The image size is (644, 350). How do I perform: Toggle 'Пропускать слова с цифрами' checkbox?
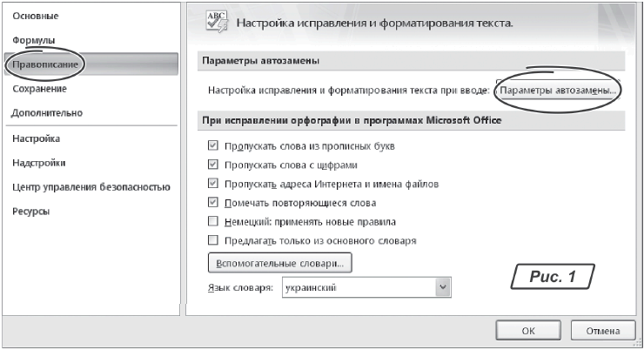213,165
